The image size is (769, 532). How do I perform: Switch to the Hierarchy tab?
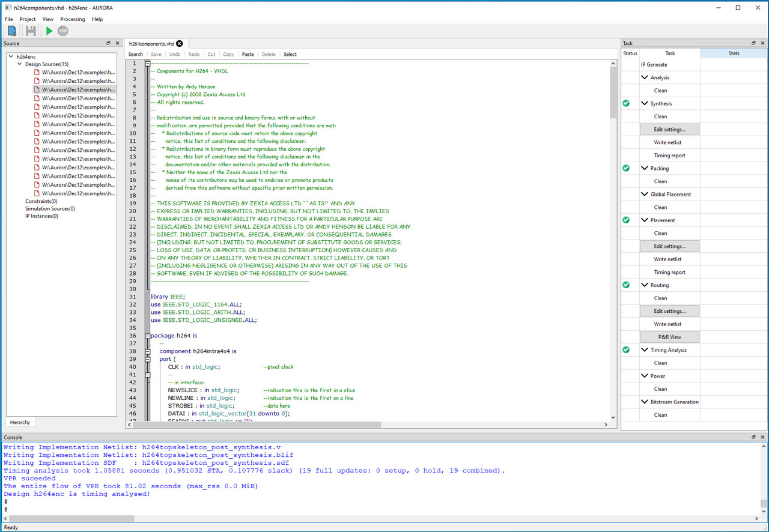[20, 422]
